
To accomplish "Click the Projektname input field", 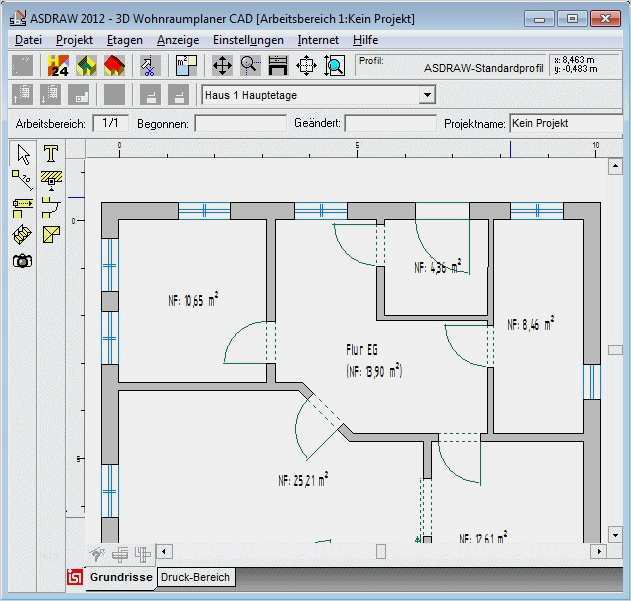I will (x=566, y=123).
